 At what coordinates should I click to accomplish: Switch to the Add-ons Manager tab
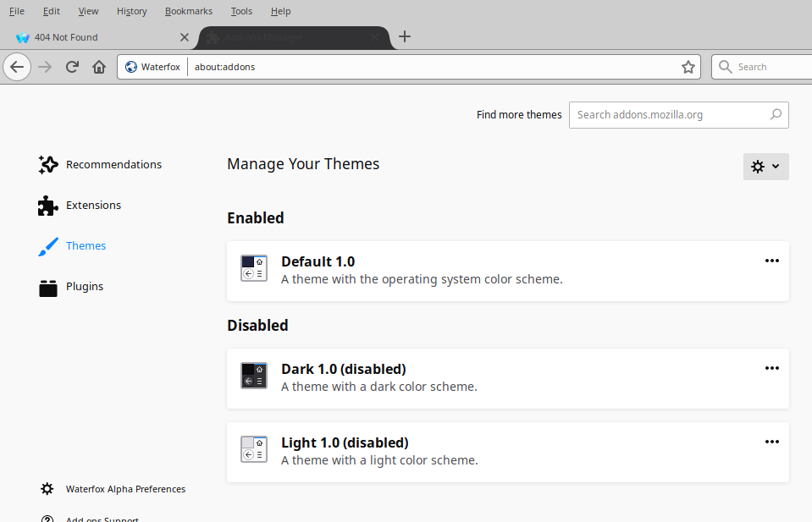coord(294,37)
